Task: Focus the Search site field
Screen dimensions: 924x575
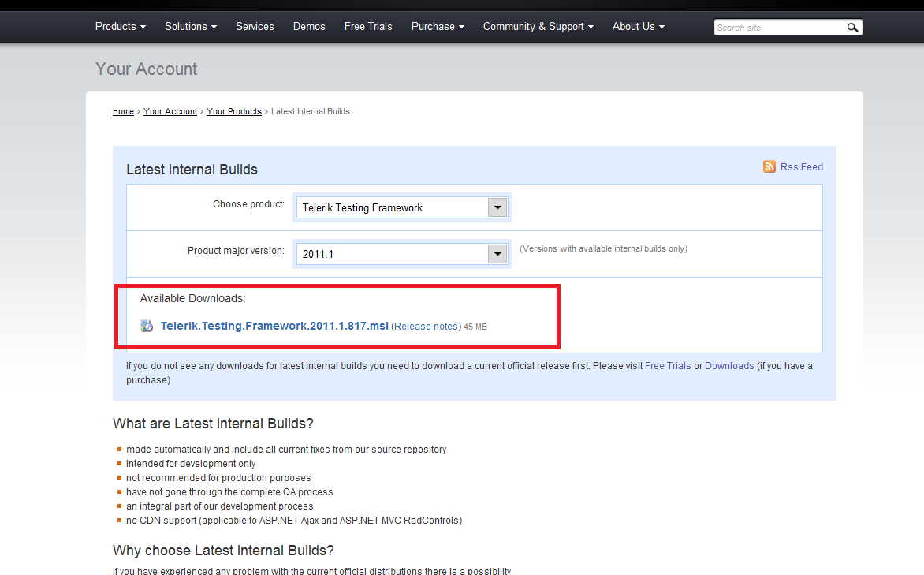Action: click(779, 27)
